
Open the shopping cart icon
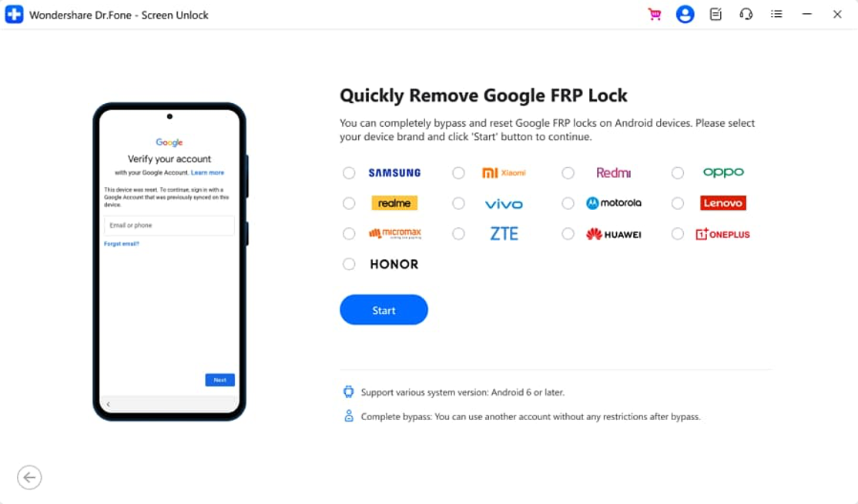(x=654, y=14)
